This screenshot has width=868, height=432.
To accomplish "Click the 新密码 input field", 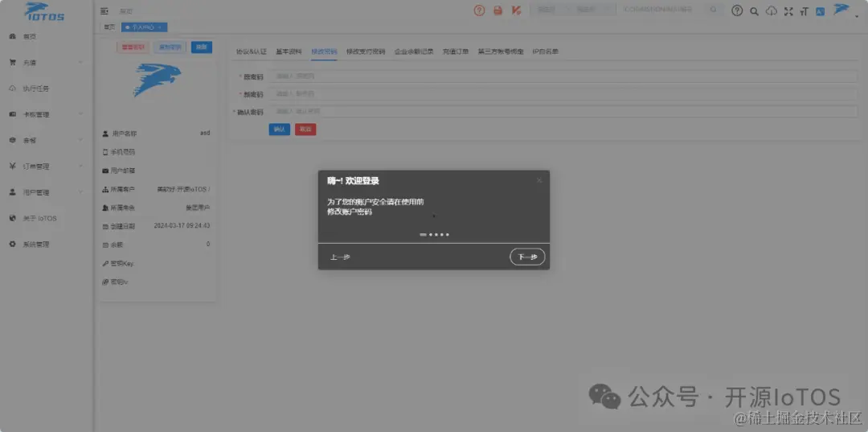I will coord(563,93).
